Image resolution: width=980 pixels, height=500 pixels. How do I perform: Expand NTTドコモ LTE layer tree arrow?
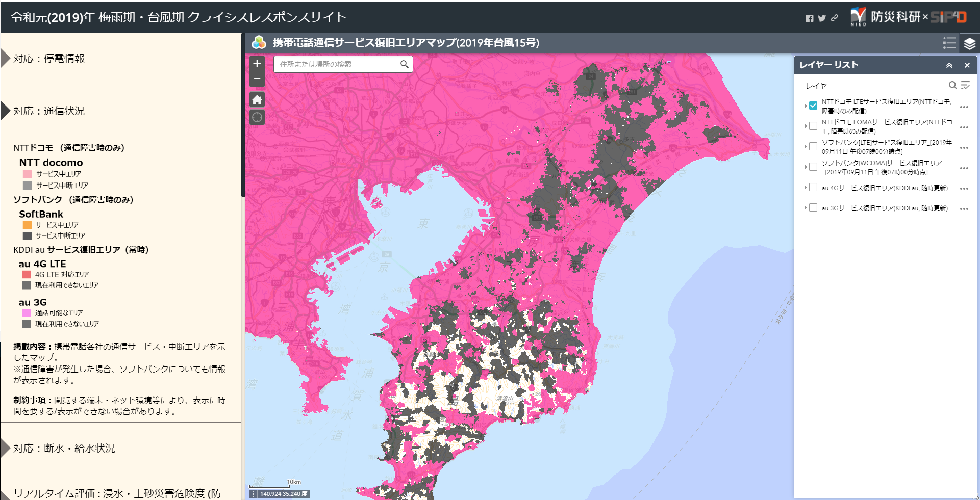pyautogui.click(x=806, y=106)
